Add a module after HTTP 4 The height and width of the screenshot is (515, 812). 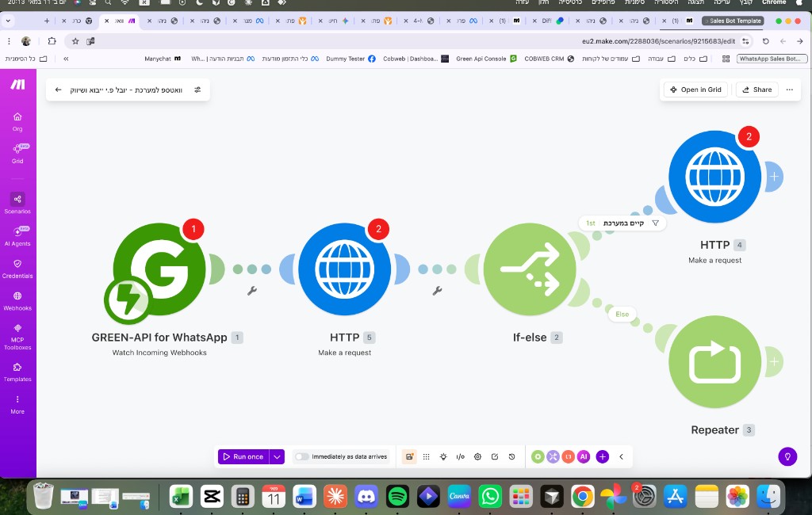[774, 177]
